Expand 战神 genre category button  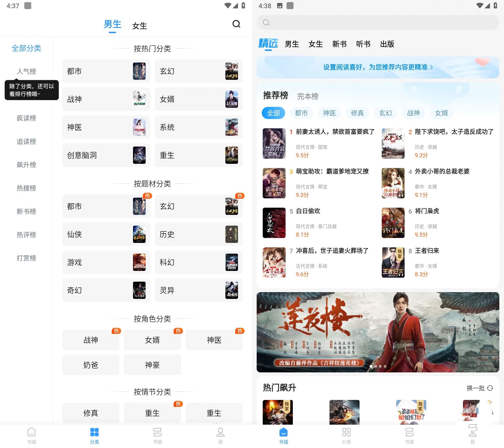point(105,99)
